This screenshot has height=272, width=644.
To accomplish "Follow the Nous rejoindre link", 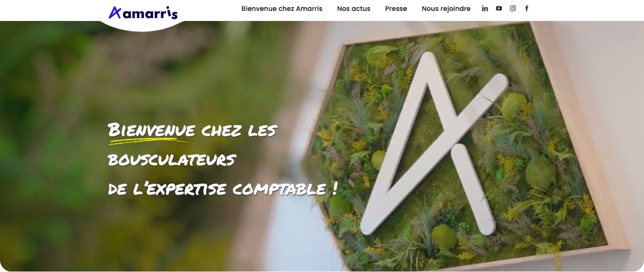I will (446, 9).
